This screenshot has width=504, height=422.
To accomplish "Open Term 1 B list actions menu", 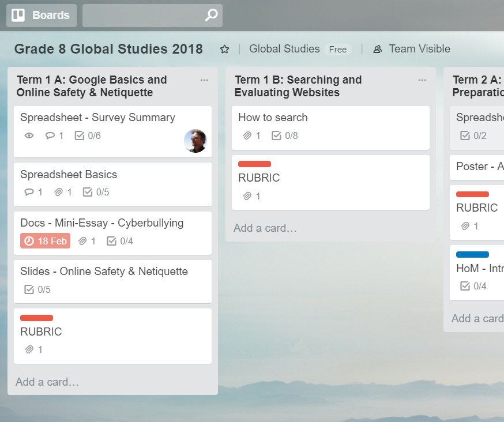I will tap(422, 80).
